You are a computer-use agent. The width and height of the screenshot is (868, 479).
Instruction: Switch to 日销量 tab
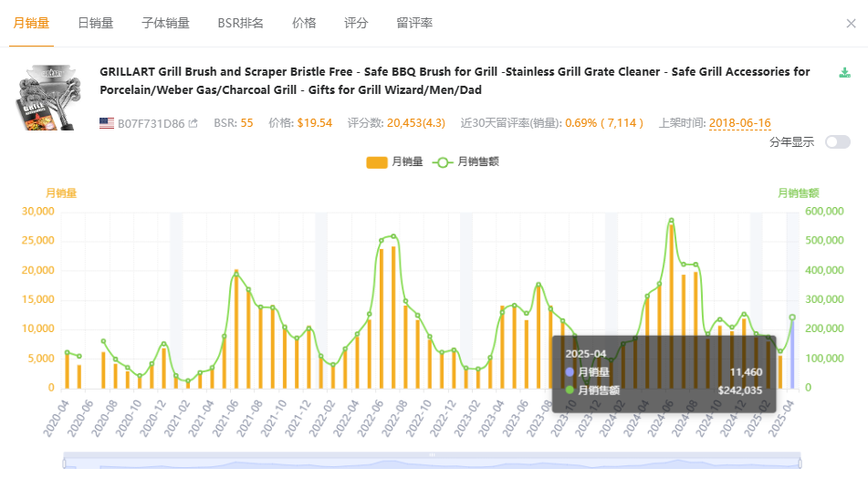(x=95, y=23)
